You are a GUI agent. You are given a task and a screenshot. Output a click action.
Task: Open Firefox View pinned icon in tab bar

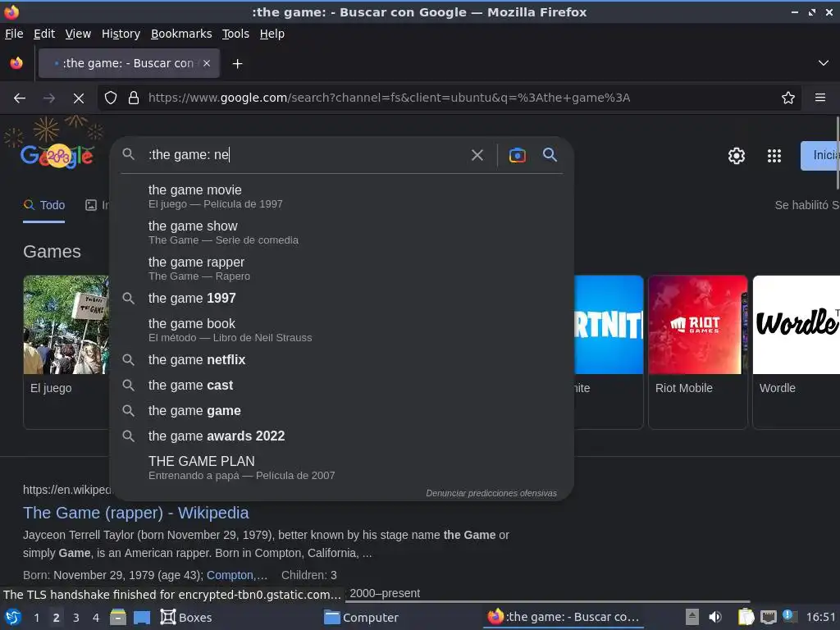[16, 63]
